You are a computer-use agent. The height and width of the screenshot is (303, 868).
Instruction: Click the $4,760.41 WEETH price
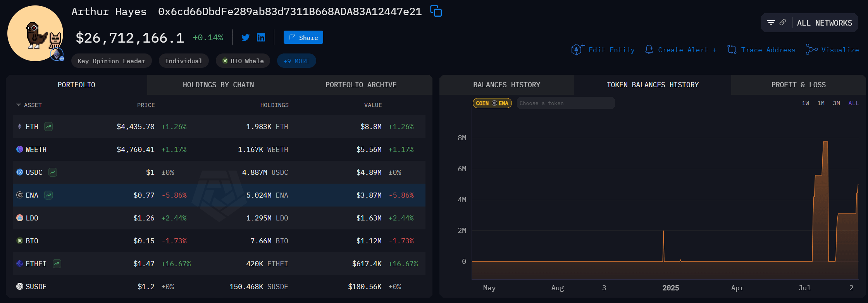(x=136, y=150)
